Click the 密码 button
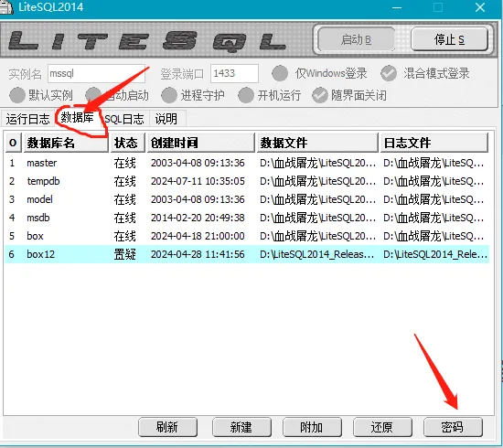Viewport: 503px width, 448px height. click(x=453, y=427)
